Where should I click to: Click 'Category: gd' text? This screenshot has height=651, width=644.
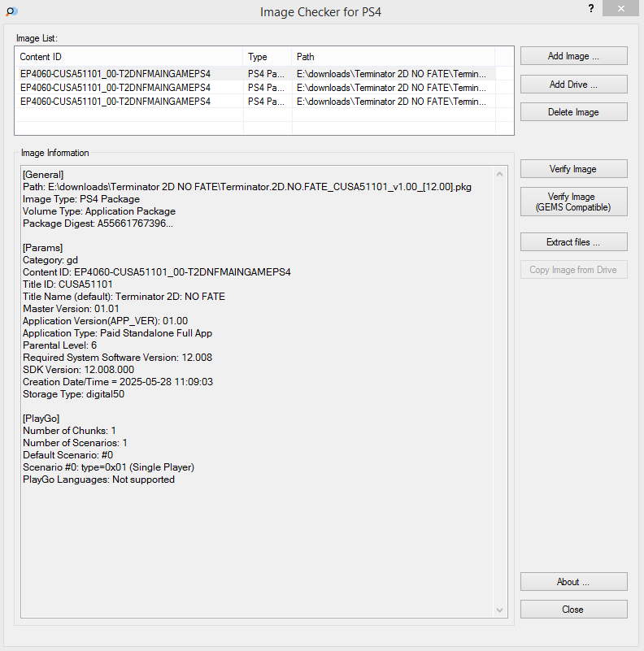(50, 260)
